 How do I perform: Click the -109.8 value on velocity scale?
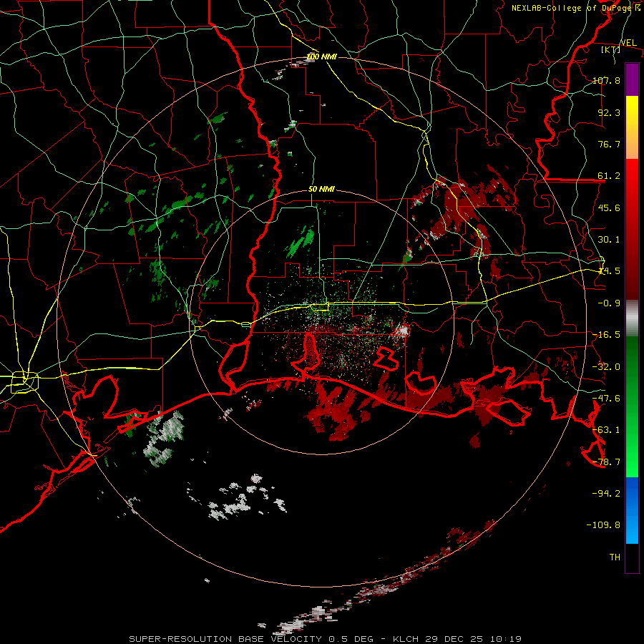pyautogui.click(x=603, y=525)
